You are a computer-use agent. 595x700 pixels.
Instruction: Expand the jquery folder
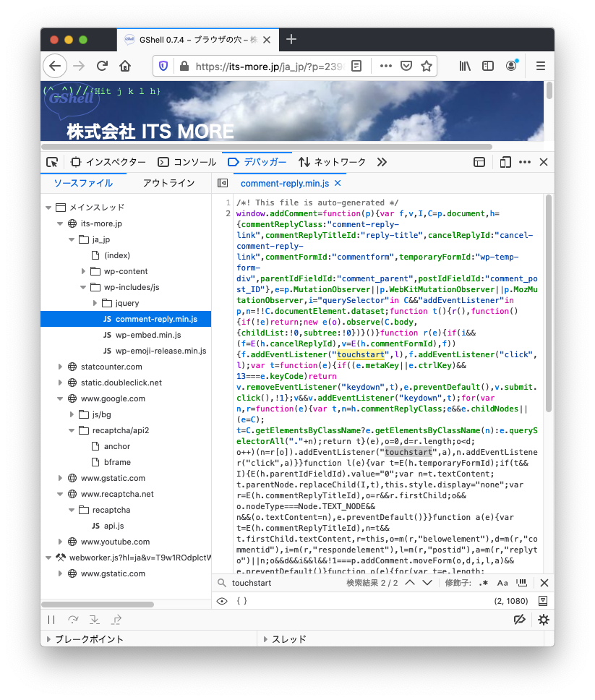point(93,303)
